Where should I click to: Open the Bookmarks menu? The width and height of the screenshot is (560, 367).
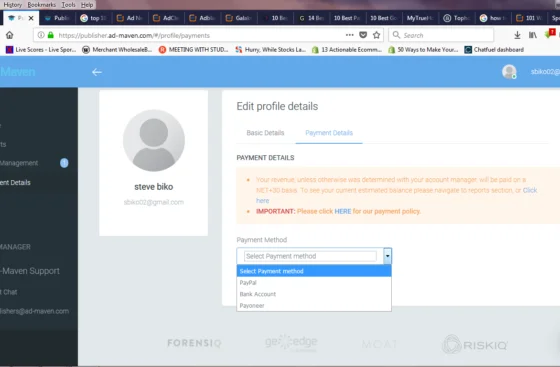(41, 5)
